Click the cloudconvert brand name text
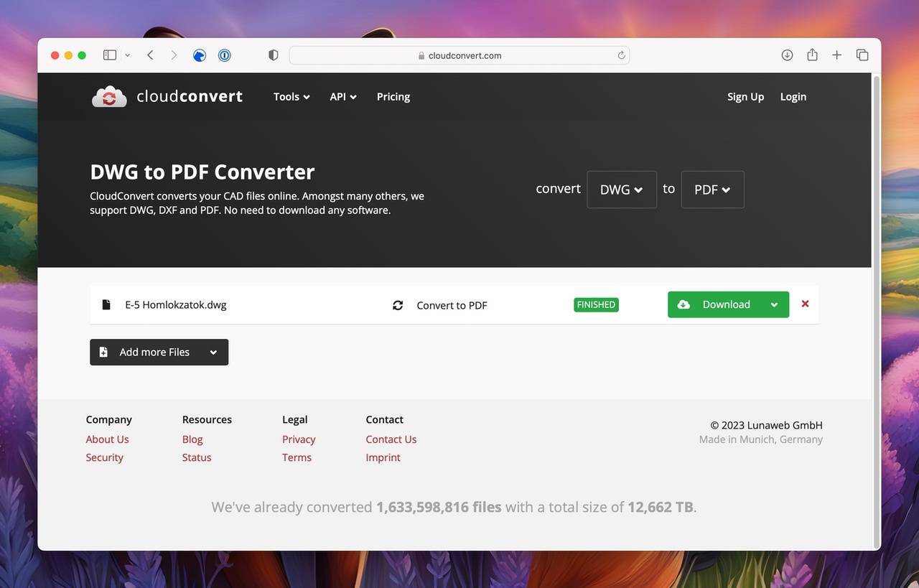Viewport: 919px width, 588px height. 190,96
